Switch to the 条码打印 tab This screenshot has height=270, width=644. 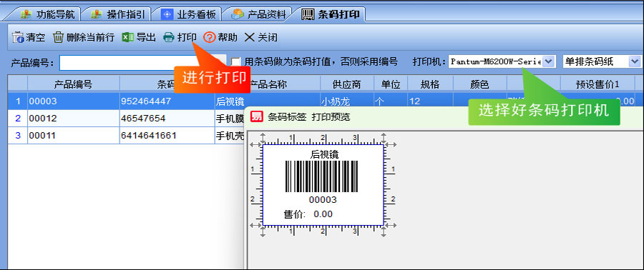coord(332,15)
